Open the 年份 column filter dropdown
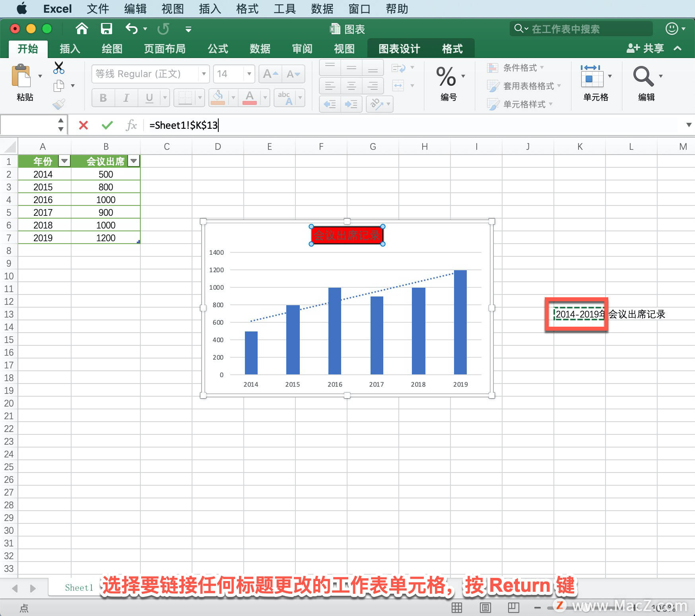 [64, 161]
